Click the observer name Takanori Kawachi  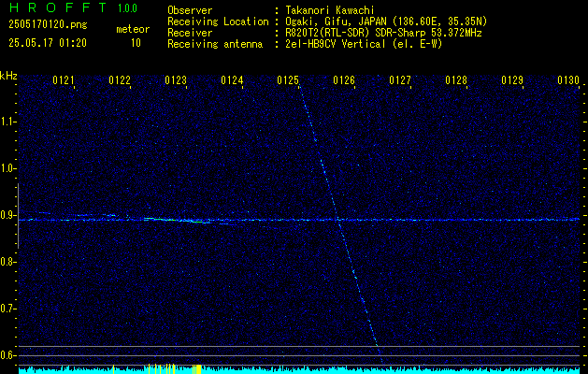pos(330,10)
